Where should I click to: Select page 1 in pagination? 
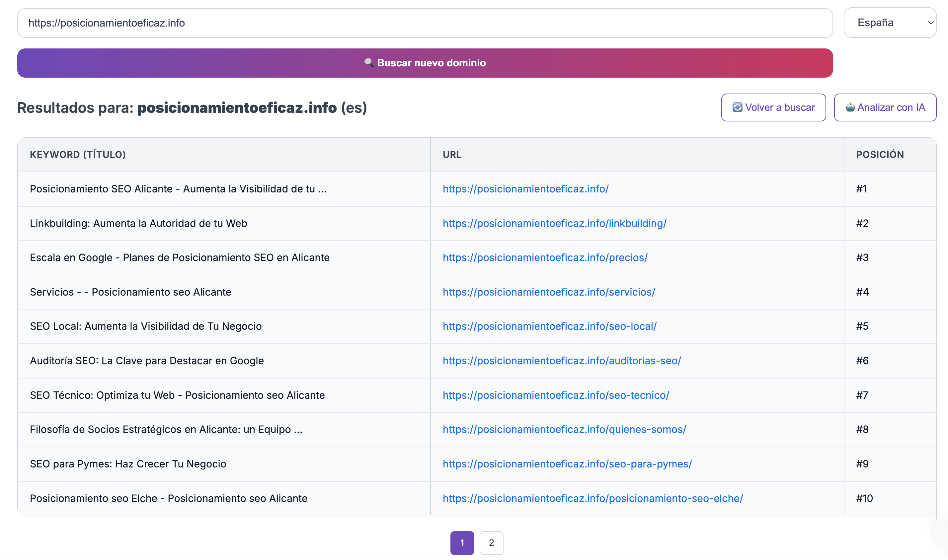[x=462, y=543]
